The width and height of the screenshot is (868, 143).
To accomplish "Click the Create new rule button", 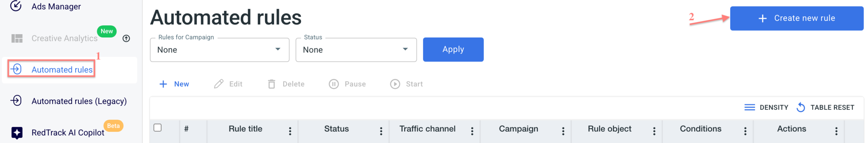I will [796, 18].
